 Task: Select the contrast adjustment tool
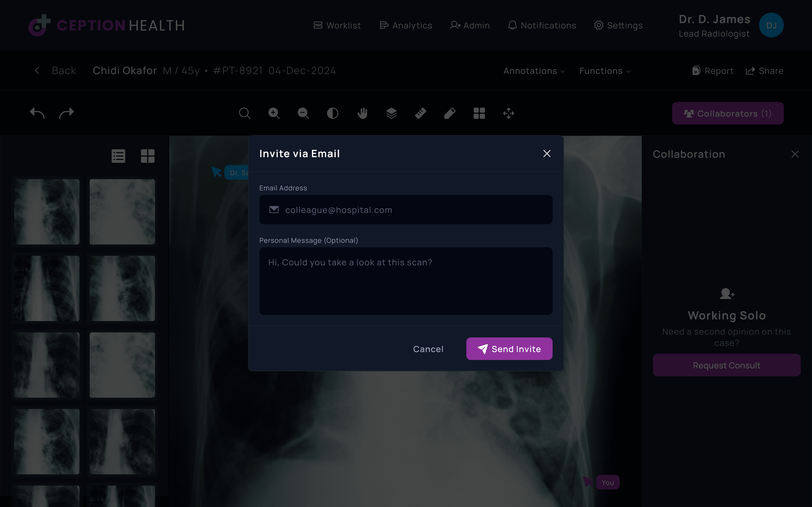coord(333,113)
